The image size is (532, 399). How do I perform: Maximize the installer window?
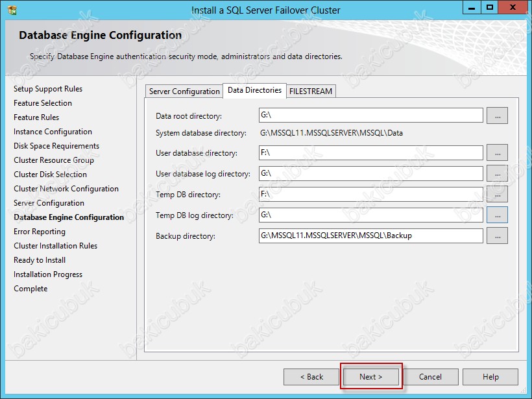click(490, 8)
